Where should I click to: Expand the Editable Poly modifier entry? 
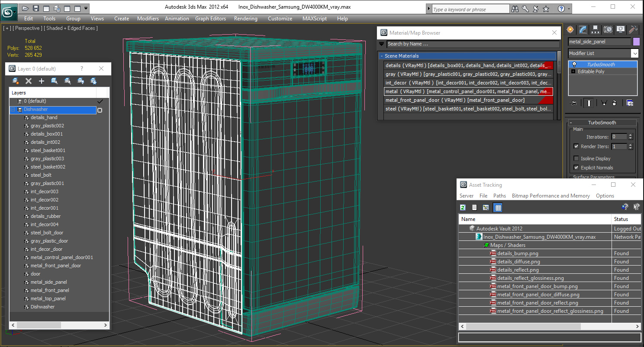point(573,71)
